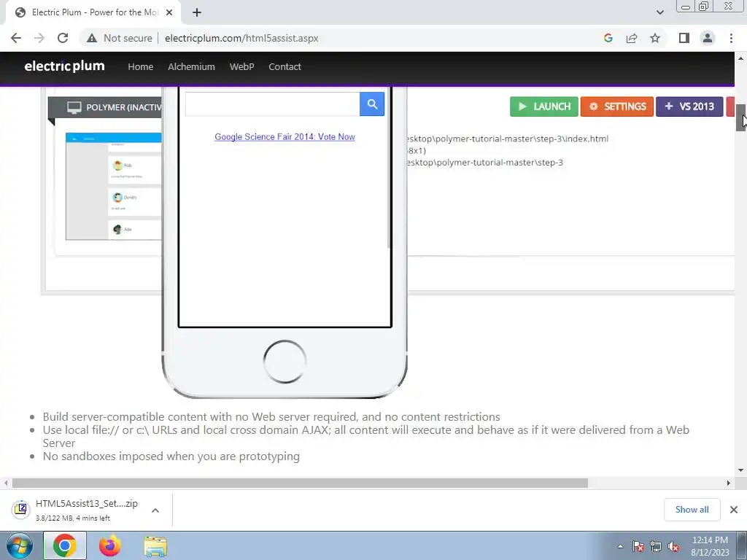Click the Polymer (Inactive) monitor icon
Image resolution: width=747 pixels, height=560 pixels.
[x=74, y=108]
